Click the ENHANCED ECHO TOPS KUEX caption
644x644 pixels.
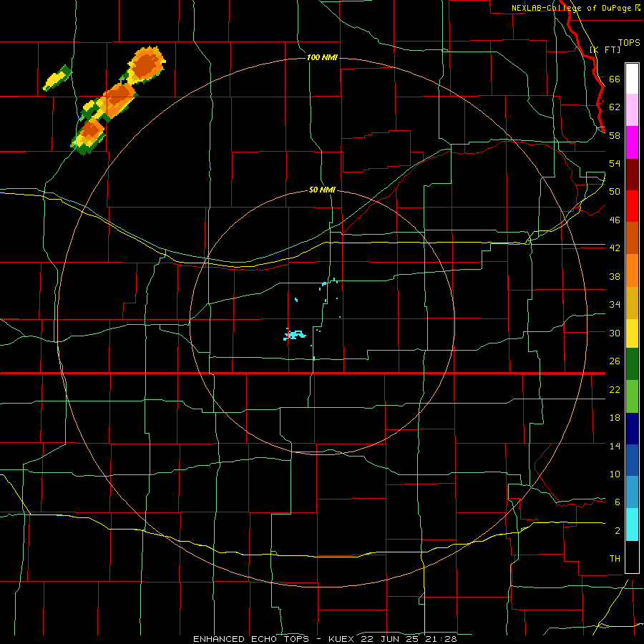coord(325,639)
